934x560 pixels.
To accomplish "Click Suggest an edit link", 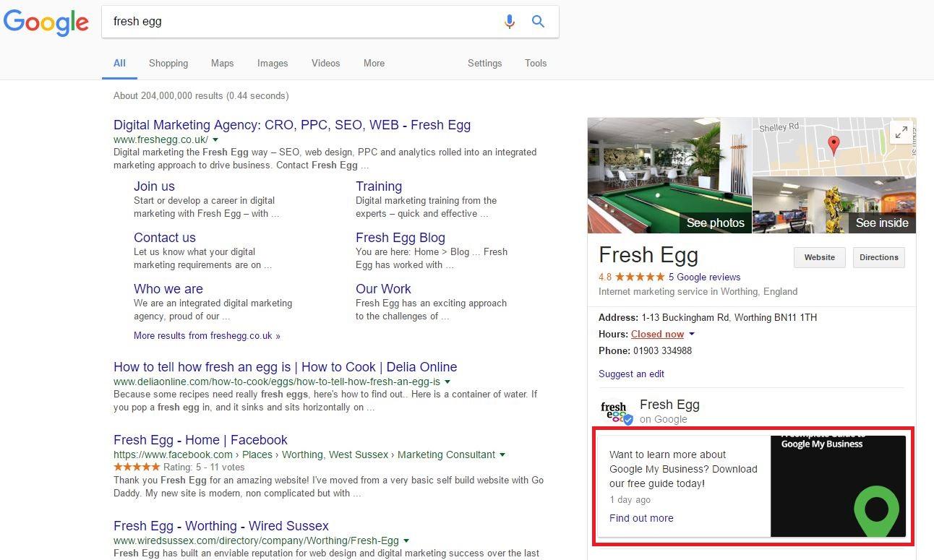I will coord(631,374).
